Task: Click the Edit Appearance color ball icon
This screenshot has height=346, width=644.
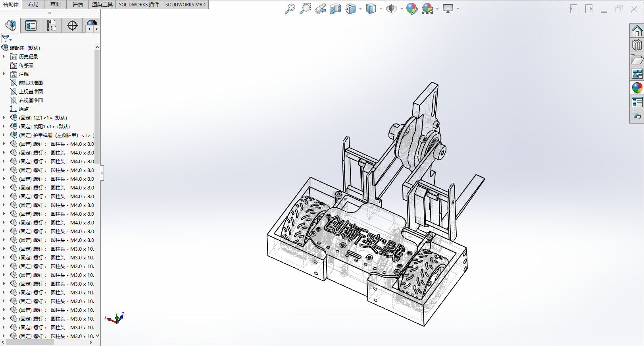Action: coord(412,8)
